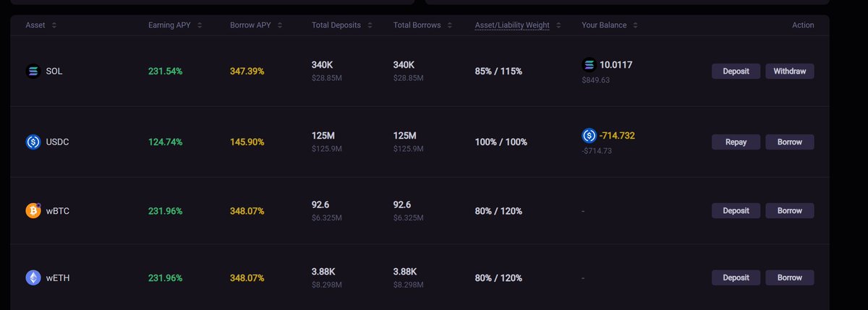The image size is (868, 310).
Task: Click the $6.325M amount in wBTC's Total Deposits column
Action: [327, 217]
